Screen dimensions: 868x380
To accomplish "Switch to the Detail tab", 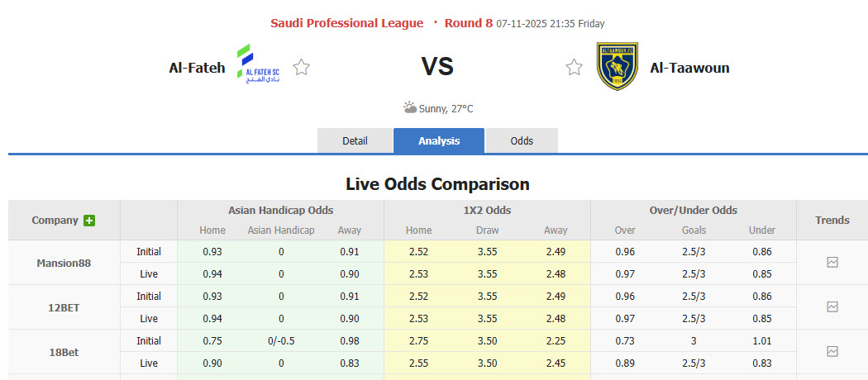I will coord(355,141).
